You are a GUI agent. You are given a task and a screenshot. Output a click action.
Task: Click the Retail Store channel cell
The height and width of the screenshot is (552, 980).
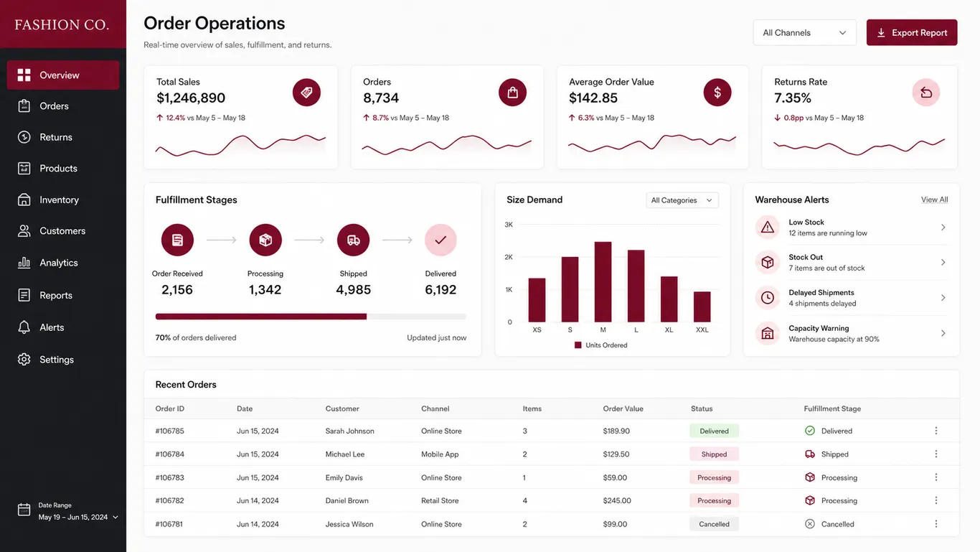tap(440, 501)
